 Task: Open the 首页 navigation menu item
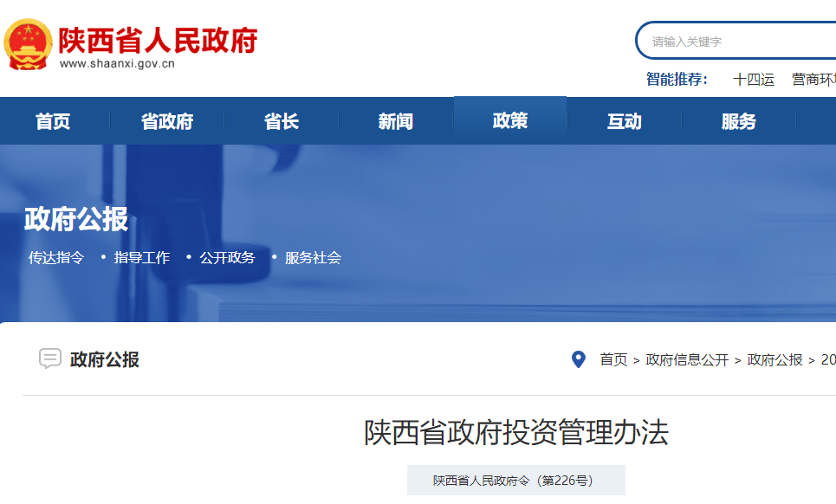[x=53, y=122]
